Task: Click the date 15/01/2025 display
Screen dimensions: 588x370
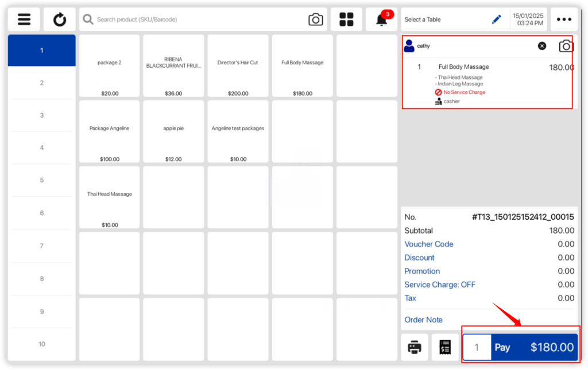Action: pos(528,16)
